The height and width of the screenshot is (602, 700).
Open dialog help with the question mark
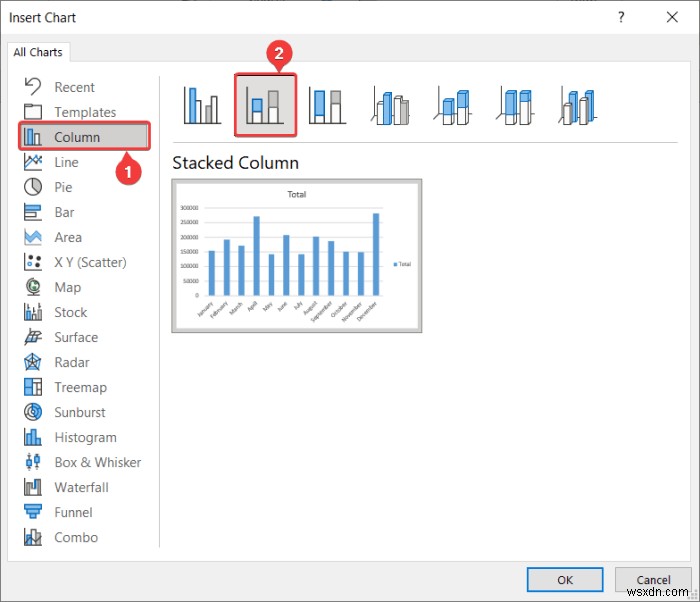[x=621, y=17]
